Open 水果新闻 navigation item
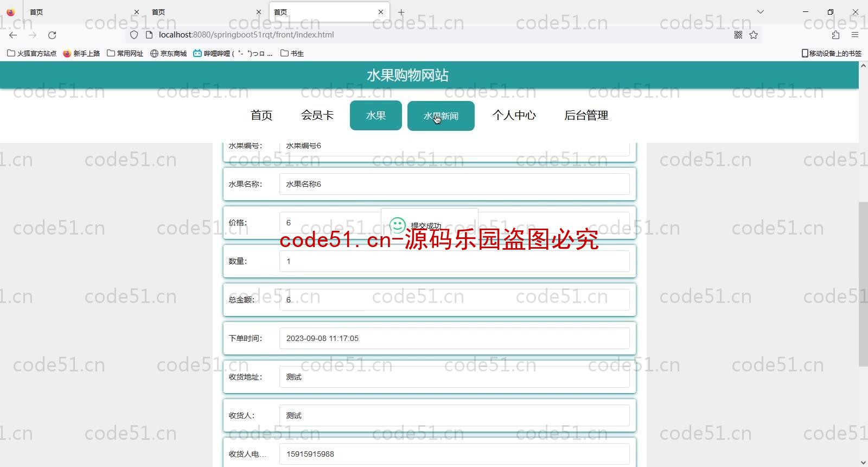This screenshot has height=467, width=868. 441,116
